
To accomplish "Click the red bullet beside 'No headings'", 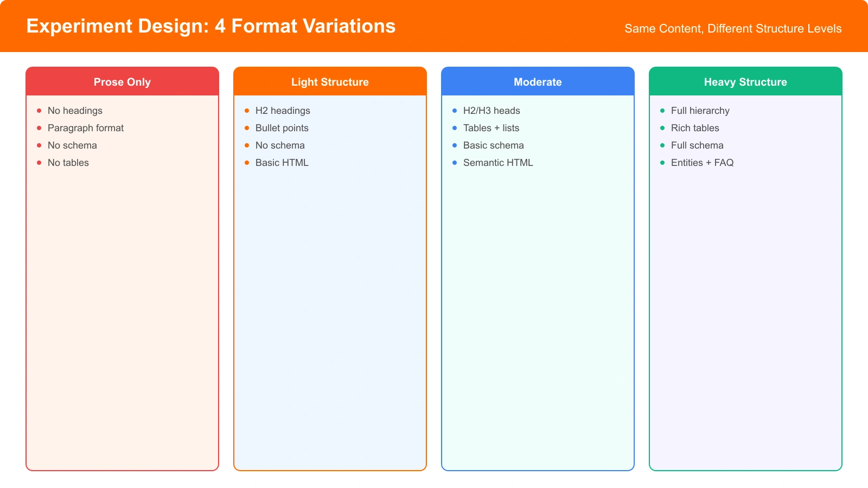I will 39,111.
